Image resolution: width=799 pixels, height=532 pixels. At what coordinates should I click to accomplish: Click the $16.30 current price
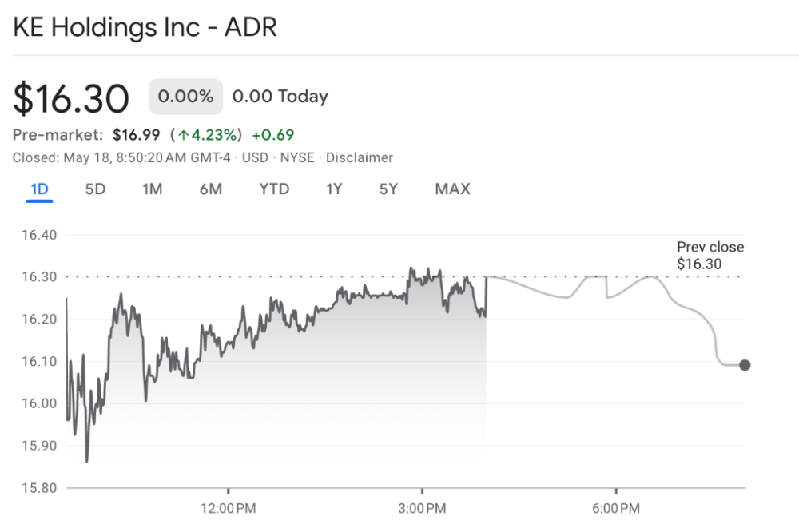point(71,98)
